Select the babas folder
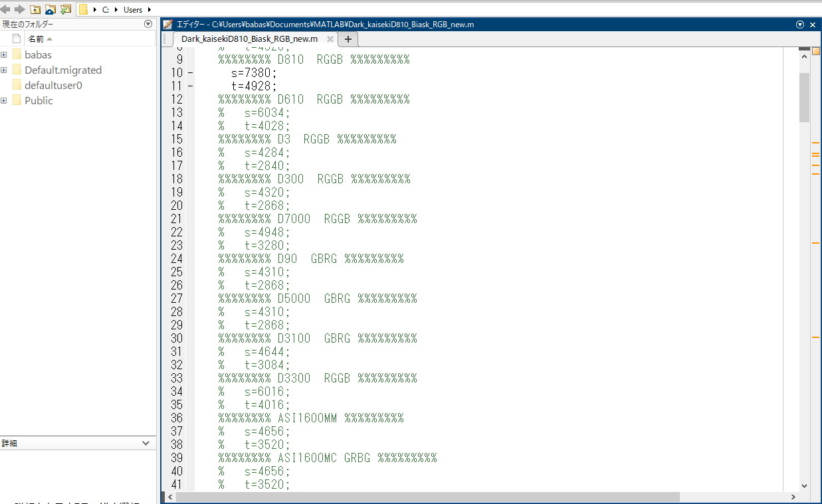Viewport: 822px width, 504px height. pyautogui.click(x=38, y=55)
